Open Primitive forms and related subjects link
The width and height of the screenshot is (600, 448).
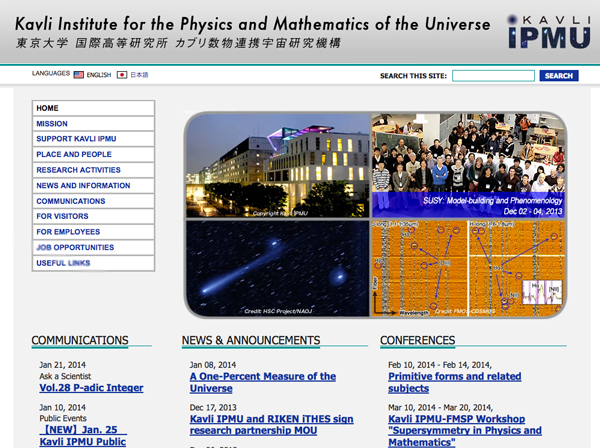(x=454, y=382)
